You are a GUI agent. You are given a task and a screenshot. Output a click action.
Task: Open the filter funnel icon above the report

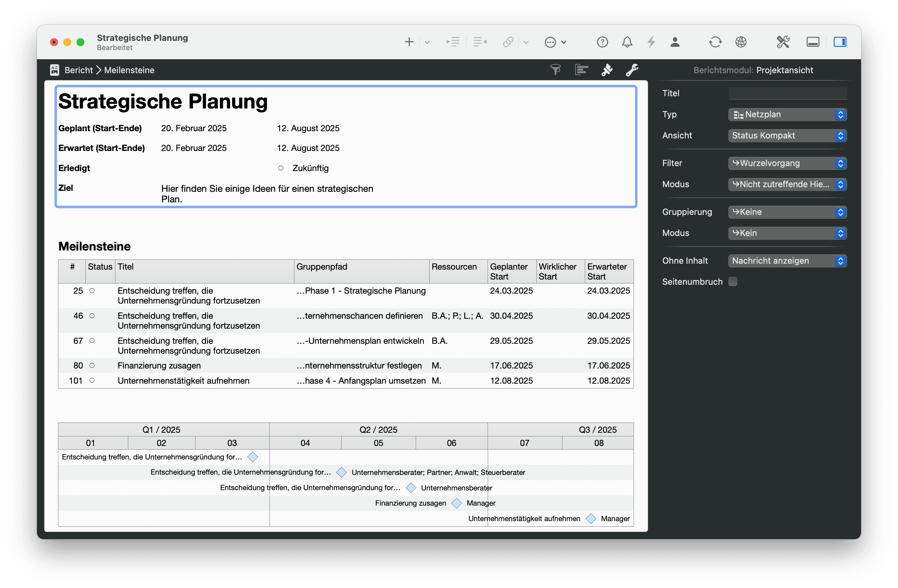pos(555,70)
